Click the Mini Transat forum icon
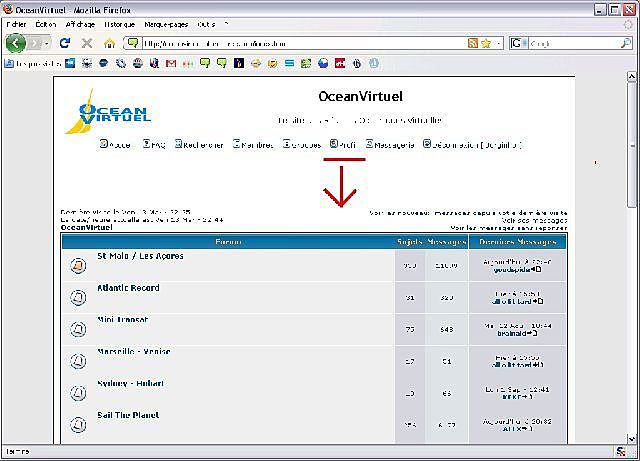This screenshot has height=461, width=640. click(78, 329)
